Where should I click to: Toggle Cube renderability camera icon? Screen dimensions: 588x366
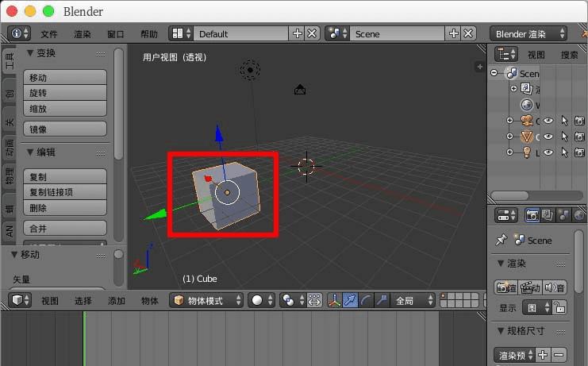579,137
